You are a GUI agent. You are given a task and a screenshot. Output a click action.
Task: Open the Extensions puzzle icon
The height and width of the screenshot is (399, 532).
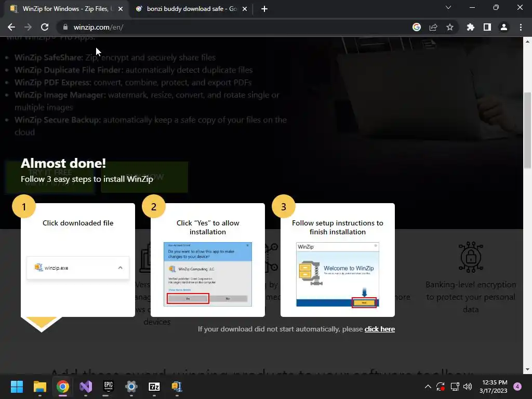(x=470, y=27)
